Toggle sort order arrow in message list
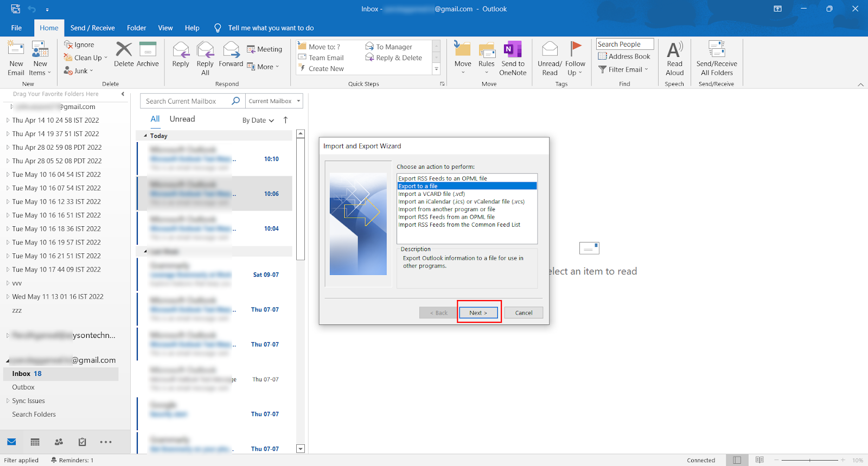This screenshot has height=466, width=868. click(x=285, y=120)
